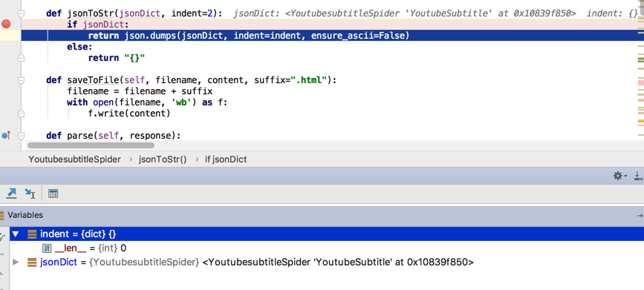Click the small arrow at Variables header right
644x290 pixels.
(640, 215)
